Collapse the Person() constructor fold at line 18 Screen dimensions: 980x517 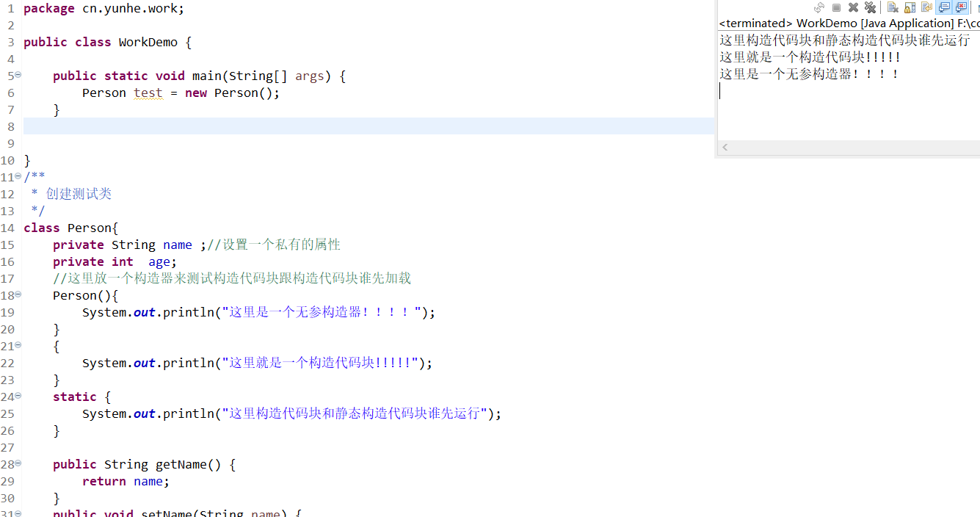coord(18,294)
